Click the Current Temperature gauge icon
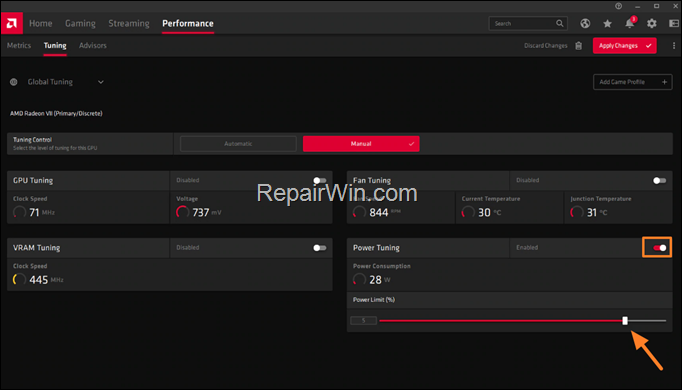Image resolution: width=682 pixels, height=390 pixels. pos(468,212)
